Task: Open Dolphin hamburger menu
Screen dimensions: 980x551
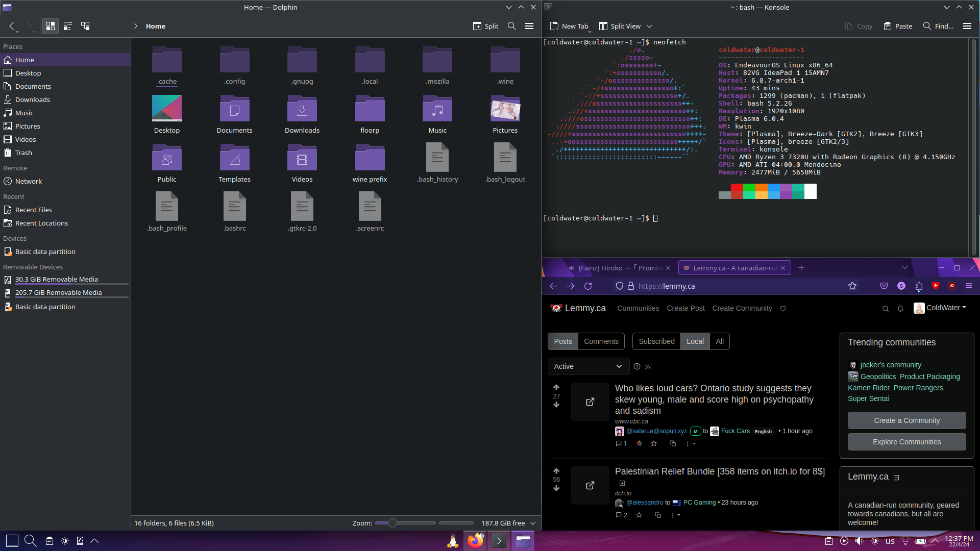Action: (529, 26)
